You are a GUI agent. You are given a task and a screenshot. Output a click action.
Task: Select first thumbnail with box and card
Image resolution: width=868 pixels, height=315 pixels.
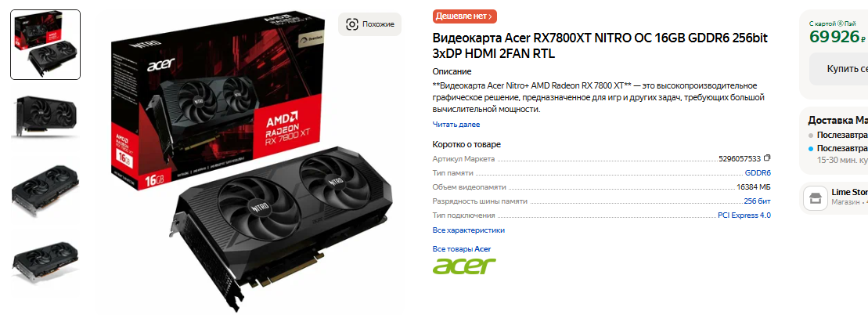[x=45, y=45]
